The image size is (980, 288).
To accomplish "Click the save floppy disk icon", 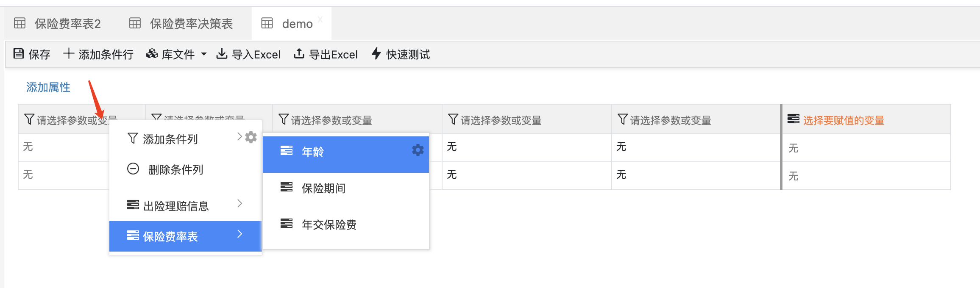I will point(19,54).
